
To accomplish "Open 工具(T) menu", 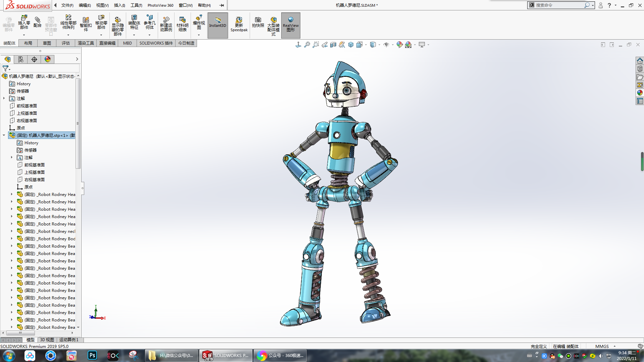I will pyautogui.click(x=136, y=5).
